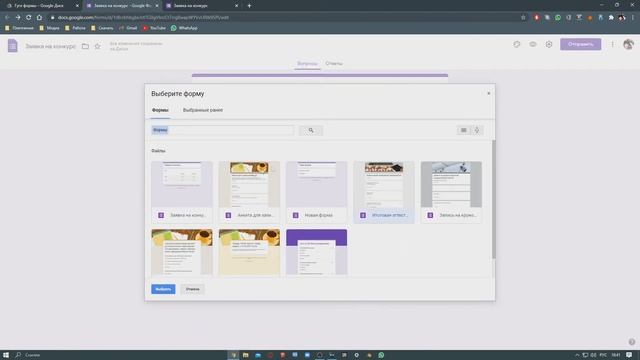Open File Explorer from the taskbar

[246, 355]
